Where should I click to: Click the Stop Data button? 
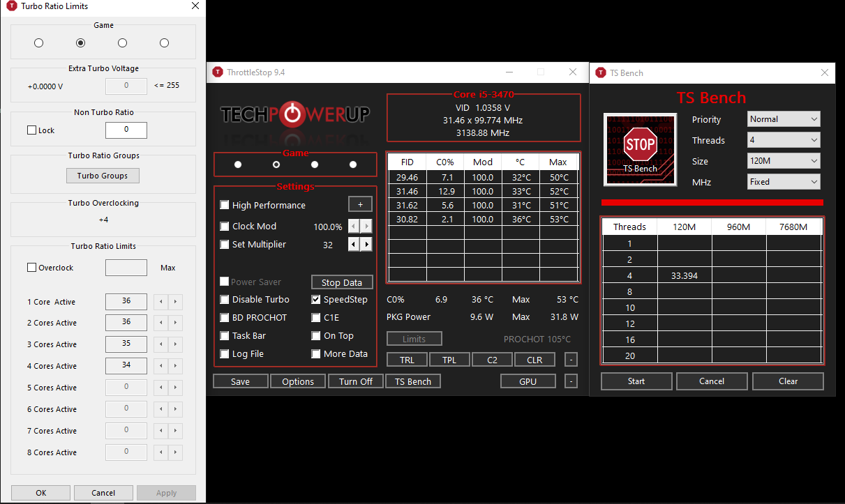tap(342, 282)
